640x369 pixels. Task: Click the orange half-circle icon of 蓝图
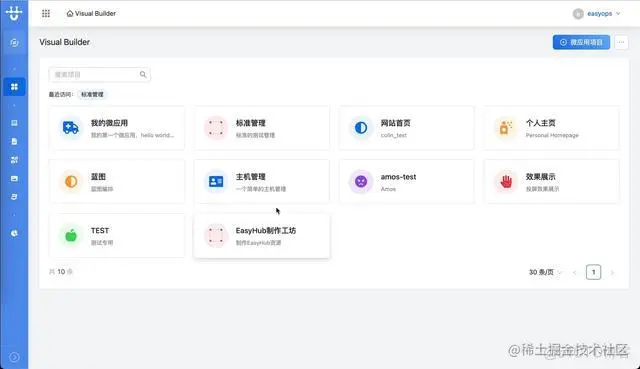71,181
